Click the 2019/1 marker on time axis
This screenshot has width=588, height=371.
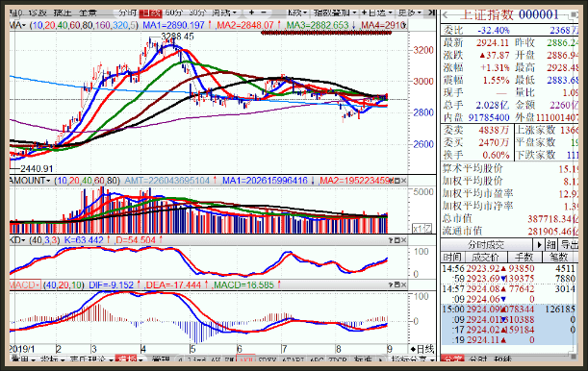click(22, 349)
